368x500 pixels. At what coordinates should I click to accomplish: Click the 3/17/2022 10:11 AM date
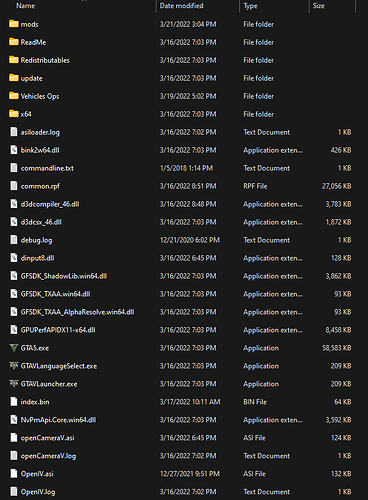pos(190,402)
